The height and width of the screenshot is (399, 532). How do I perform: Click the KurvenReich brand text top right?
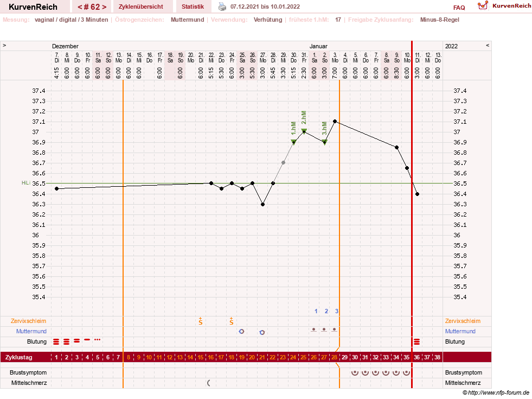[x=511, y=6]
